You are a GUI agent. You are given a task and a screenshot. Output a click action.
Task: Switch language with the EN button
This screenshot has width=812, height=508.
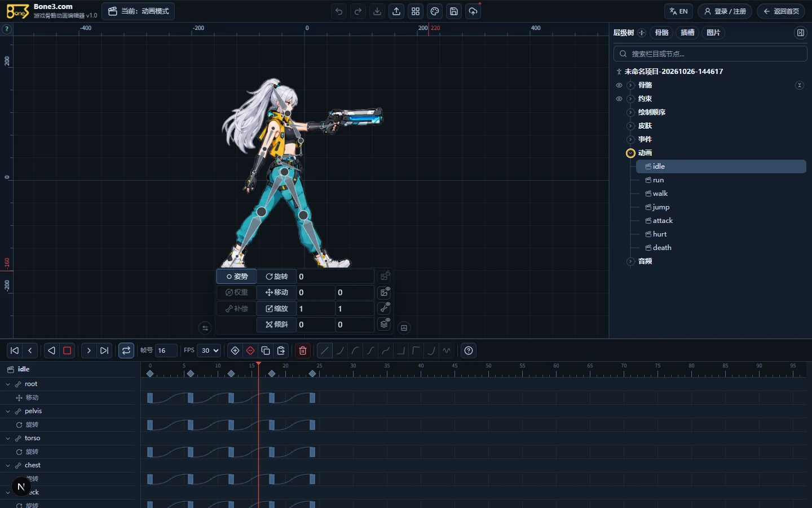pos(678,11)
